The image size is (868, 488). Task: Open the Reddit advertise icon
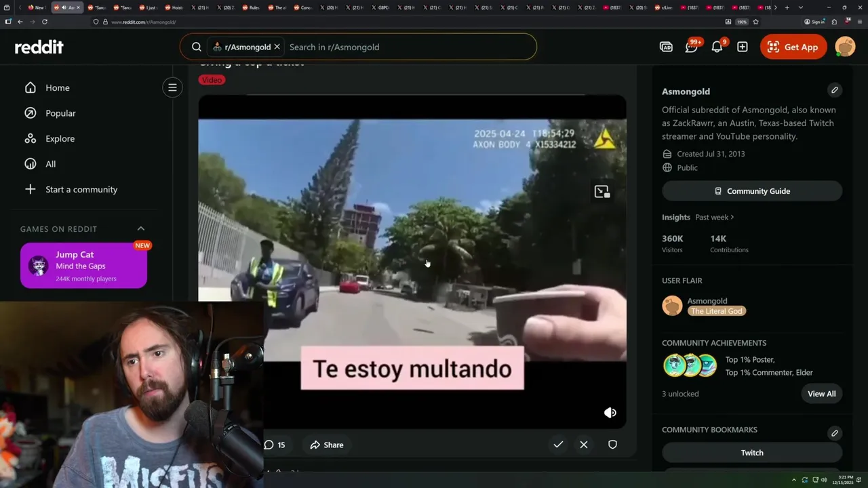click(666, 47)
